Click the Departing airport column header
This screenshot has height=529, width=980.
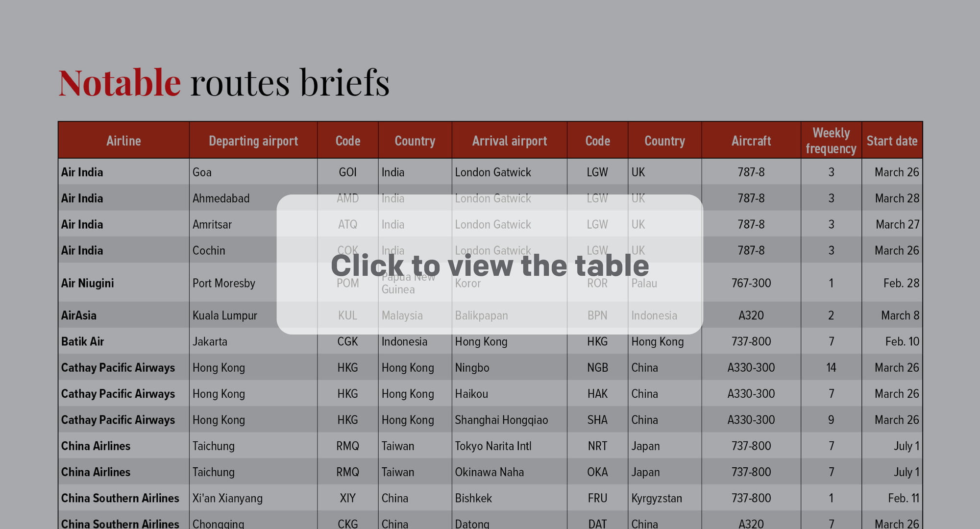coord(253,141)
